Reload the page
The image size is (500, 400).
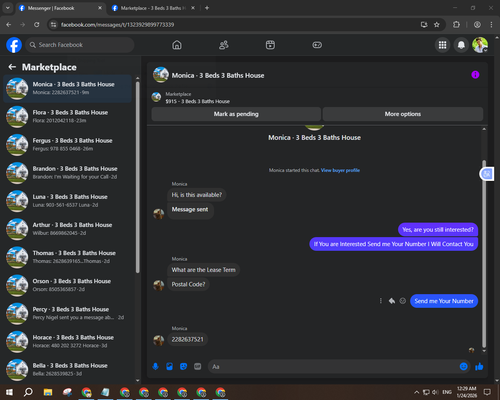pos(37,25)
